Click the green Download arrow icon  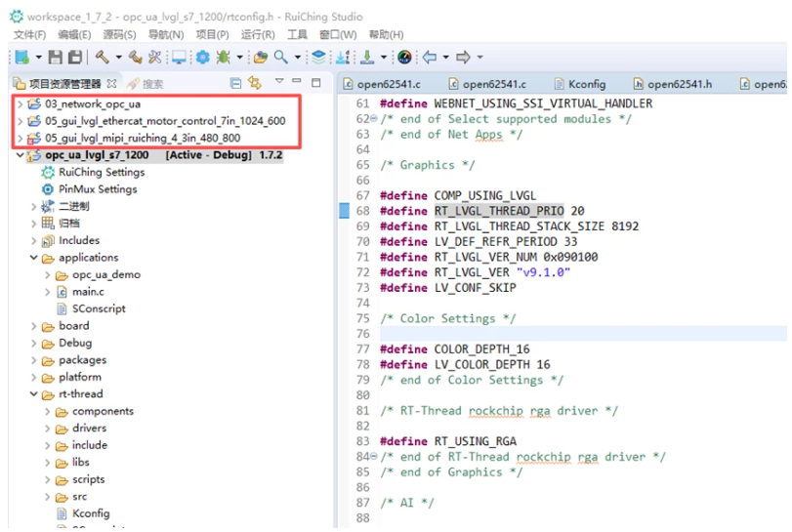click(368, 58)
